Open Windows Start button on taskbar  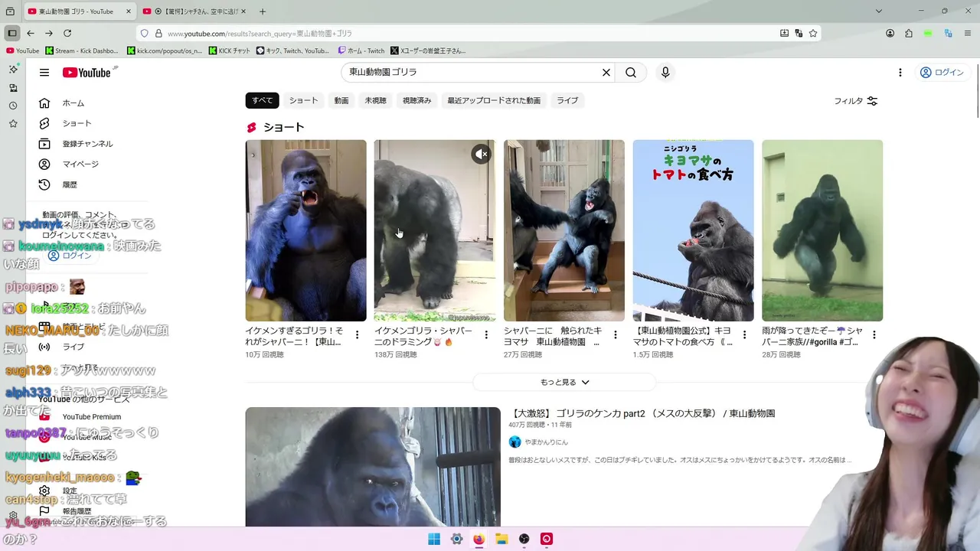pyautogui.click(x=434, y=539)
